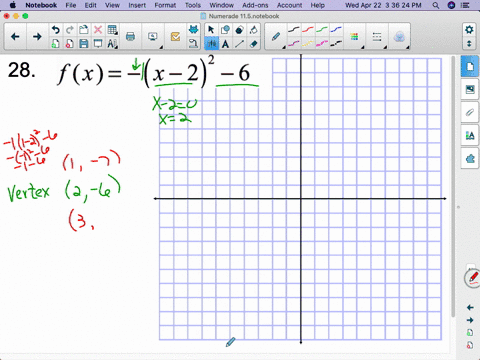Pick the green pen preset
The image size is (480, 360).
point(322,30)
